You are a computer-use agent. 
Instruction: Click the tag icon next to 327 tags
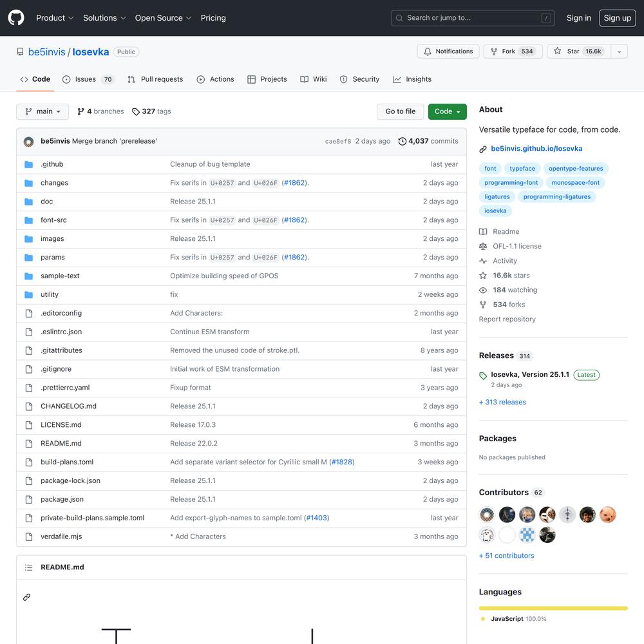click(x=135, y=111)
